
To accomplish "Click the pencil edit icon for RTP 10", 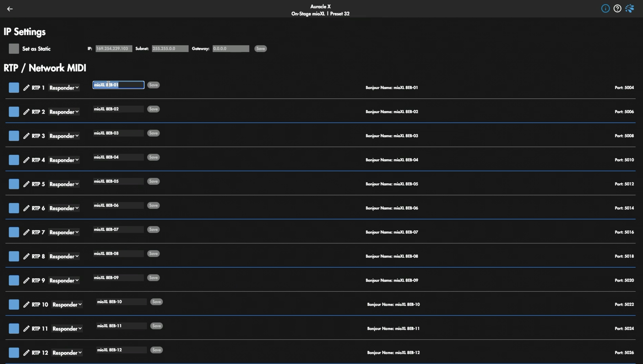I will [x=26, y=305].
